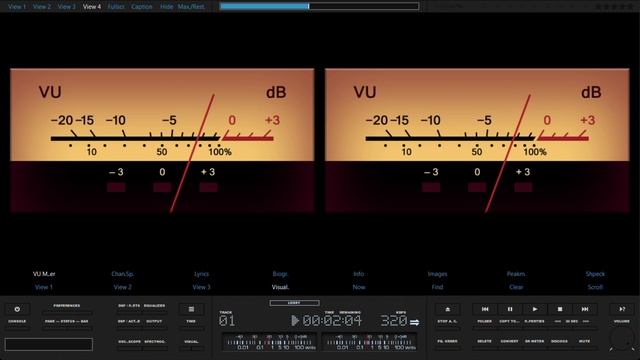Image resolution: width=640 pixels, height=360 pixels.
Task: Click the Volume knob
Action: pyautogui.click(x=621, y=339)
